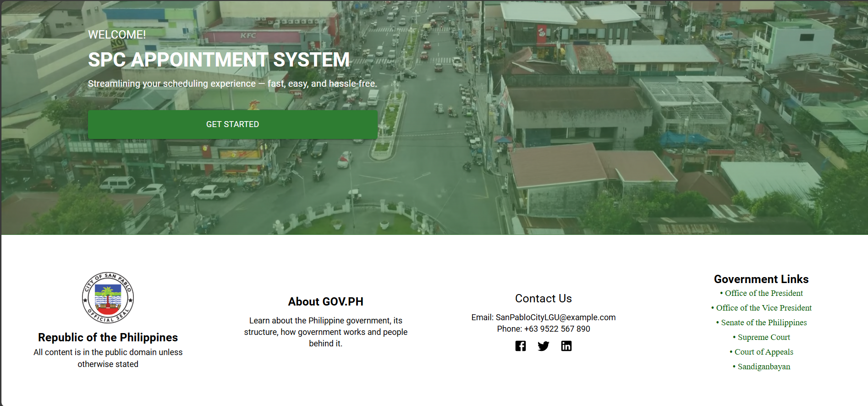Viewport: 868px width, 406px height.
Task: Visit Office of the Vice President link
Action: coord(764,308)
